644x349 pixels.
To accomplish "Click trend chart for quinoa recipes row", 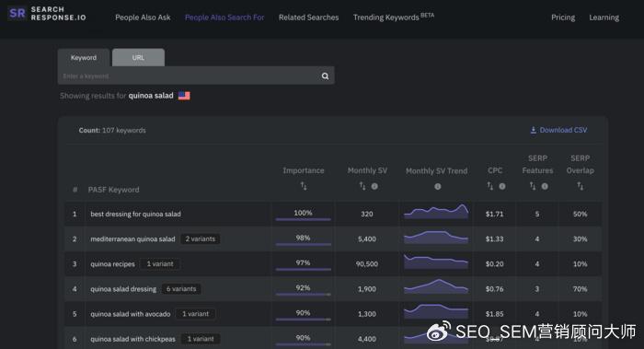I will [436, 262].
